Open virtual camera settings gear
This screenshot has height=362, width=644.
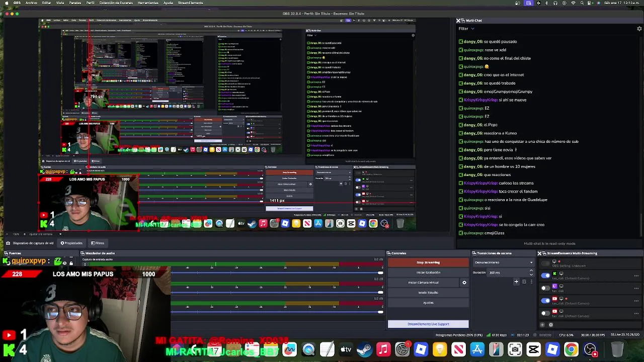(464, 283)
